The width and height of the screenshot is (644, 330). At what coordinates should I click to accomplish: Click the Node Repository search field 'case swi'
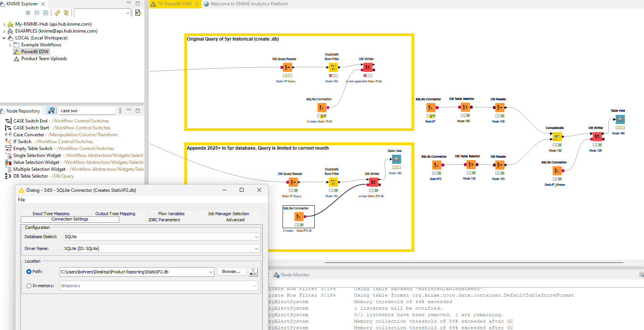(87, 111)
